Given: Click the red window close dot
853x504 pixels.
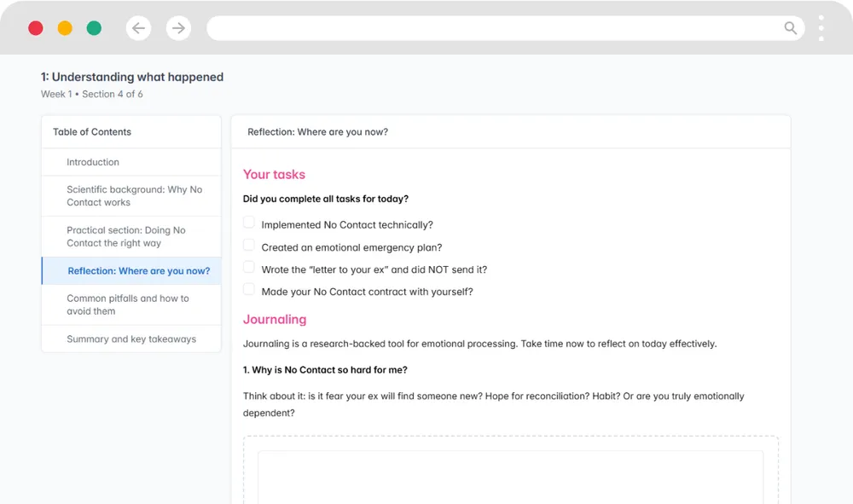Looking at the screenshot, I should (36, 28).
